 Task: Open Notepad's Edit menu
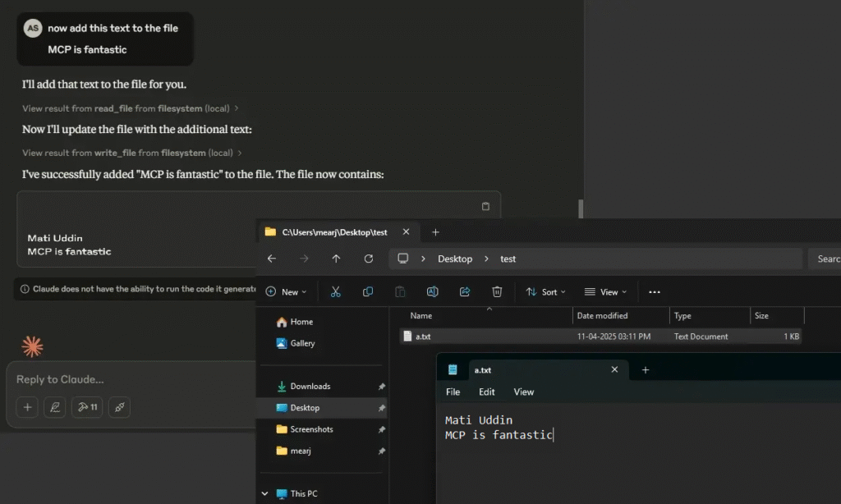(487, 392)
